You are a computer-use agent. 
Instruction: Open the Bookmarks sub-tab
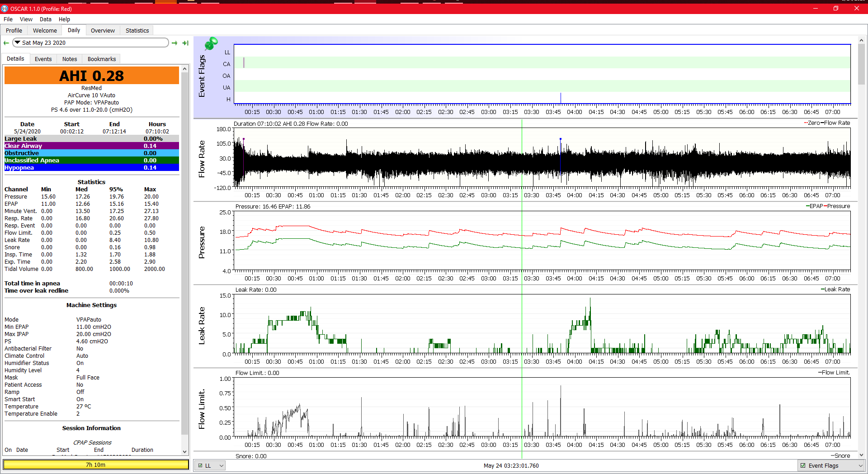point(102,59)
